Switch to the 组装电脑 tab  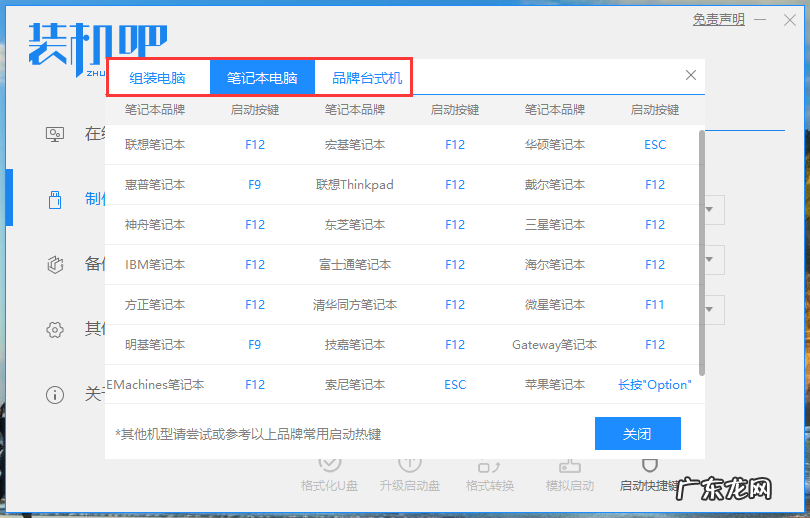[x=158, y=78]
